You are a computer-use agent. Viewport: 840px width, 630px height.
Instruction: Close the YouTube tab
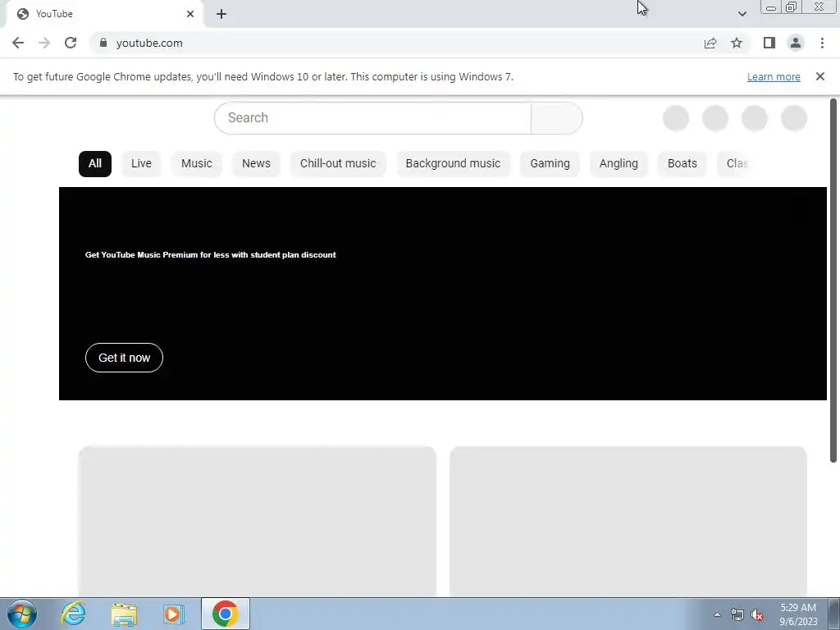tap(190, 14)
